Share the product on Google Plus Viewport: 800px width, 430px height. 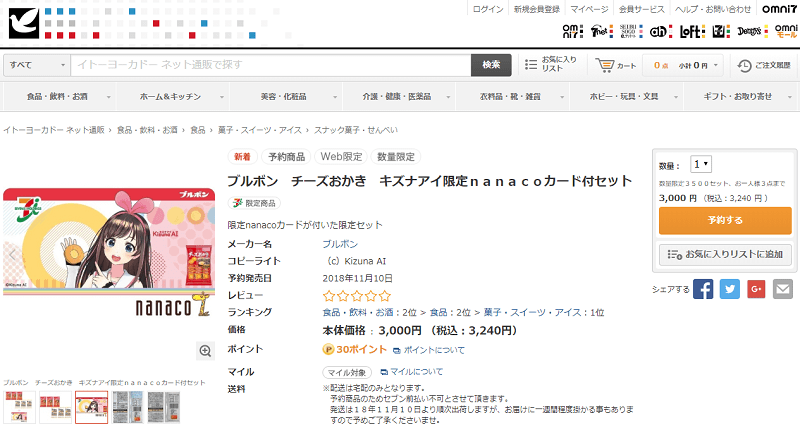756,289
